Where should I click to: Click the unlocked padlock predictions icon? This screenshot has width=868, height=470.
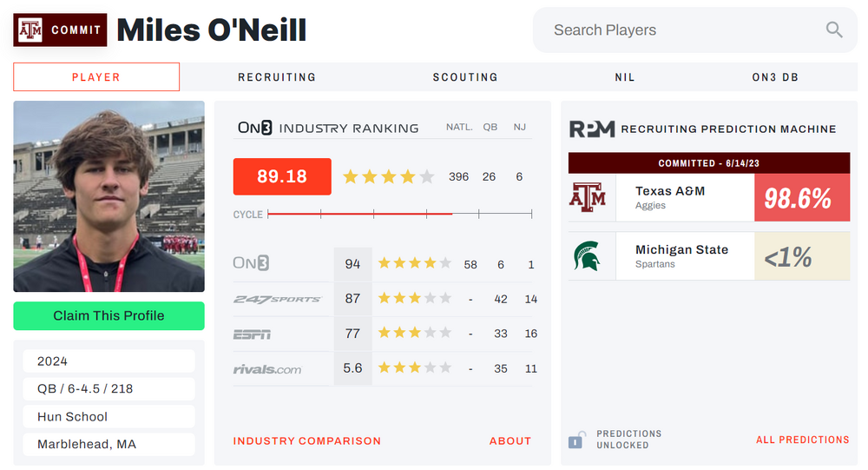575,440
